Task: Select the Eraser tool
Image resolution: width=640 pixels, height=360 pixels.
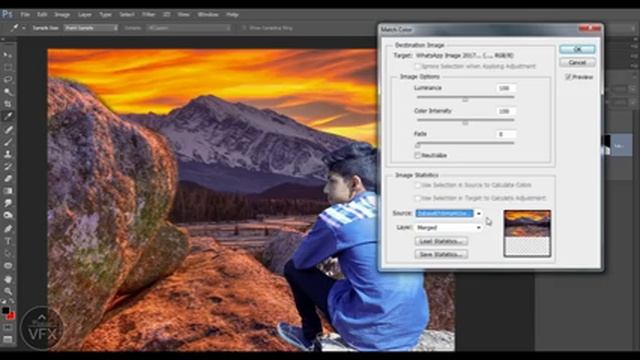Action: (x=8, y=178)
